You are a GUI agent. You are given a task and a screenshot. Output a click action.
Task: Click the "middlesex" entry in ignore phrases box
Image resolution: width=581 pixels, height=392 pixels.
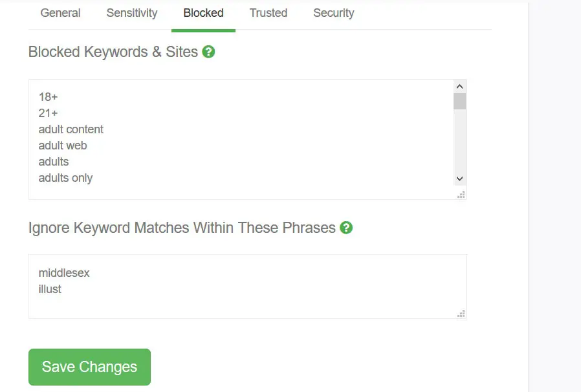click(x=64, y=273)
